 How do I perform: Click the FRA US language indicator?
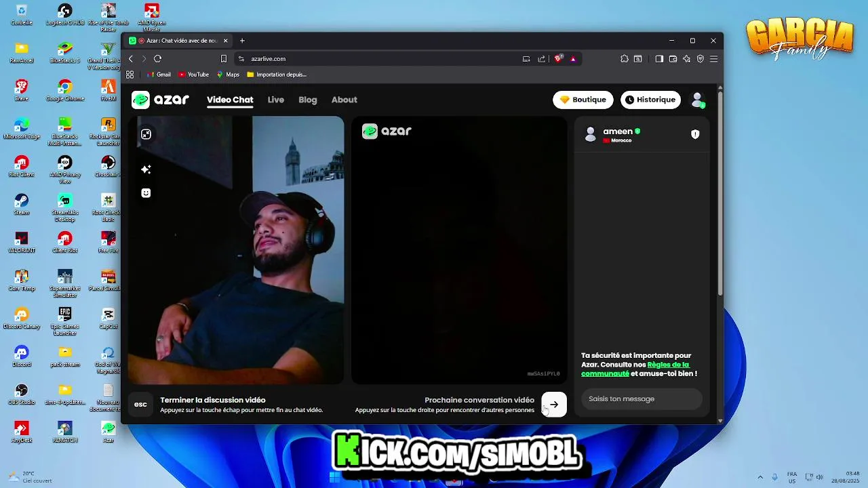point(792,477)
